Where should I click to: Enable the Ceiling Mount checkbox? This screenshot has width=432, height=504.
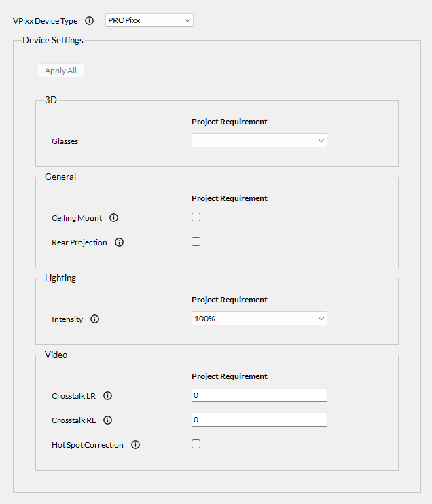(x=196, y=217)
